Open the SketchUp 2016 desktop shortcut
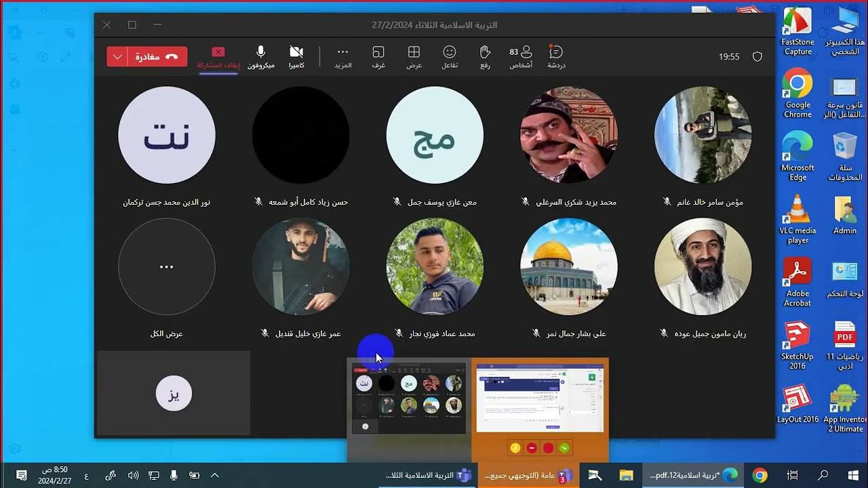868x488 pixels. [x=798, y=346]
